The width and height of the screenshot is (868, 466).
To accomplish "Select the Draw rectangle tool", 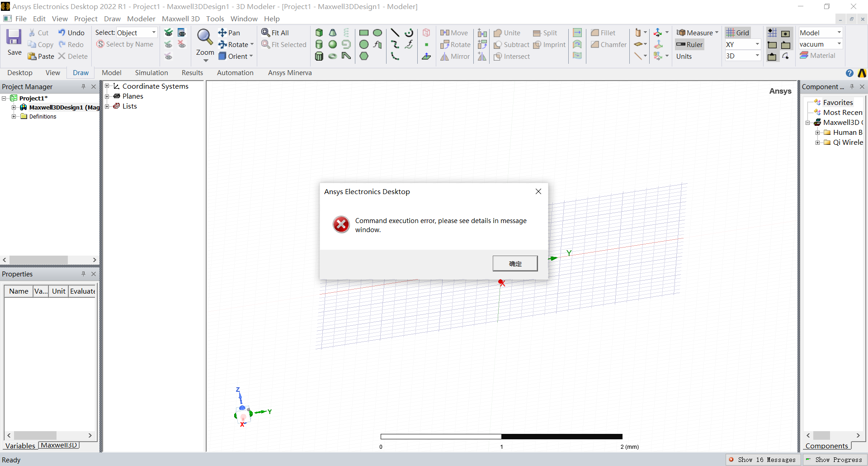I will (x=364, y=33).
